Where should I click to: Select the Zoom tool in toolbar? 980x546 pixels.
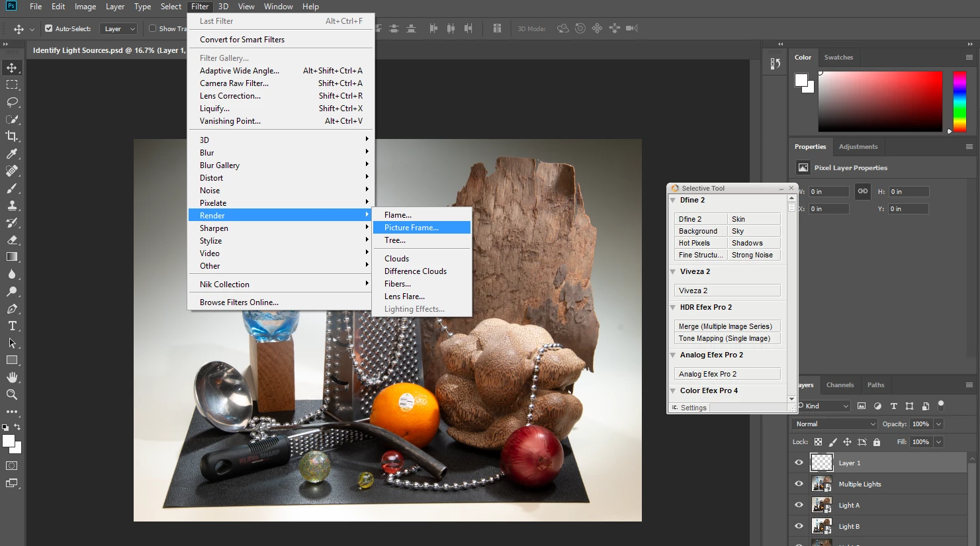point(12,394)
